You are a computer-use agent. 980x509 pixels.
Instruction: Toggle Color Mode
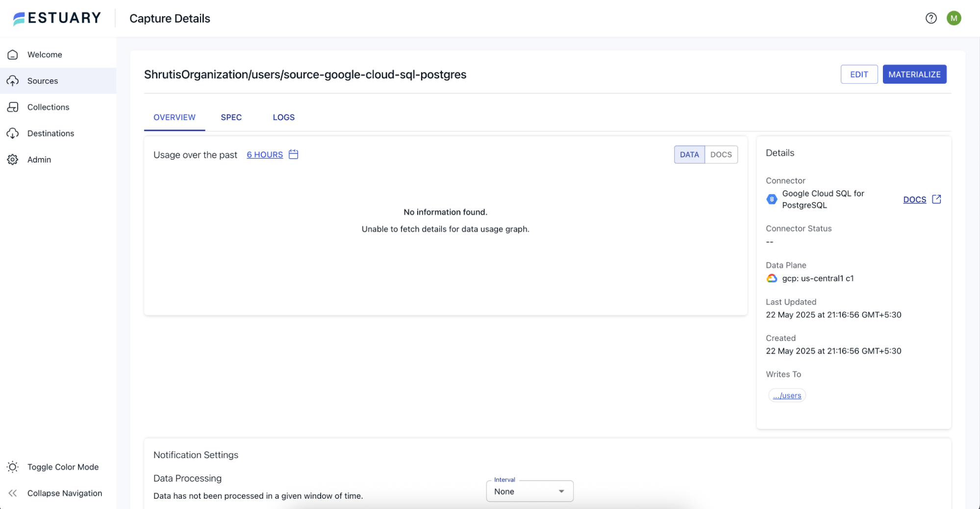click(x=58, y=467)
